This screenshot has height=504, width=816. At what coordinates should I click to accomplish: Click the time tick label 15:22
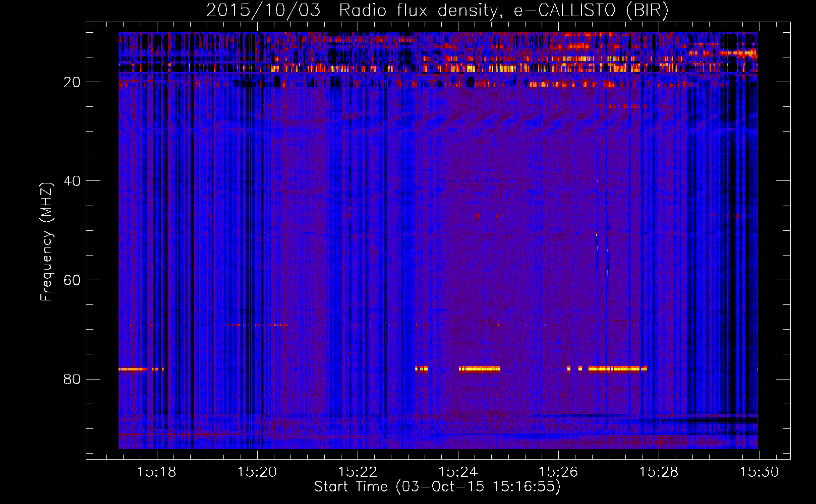coord(358,472)
